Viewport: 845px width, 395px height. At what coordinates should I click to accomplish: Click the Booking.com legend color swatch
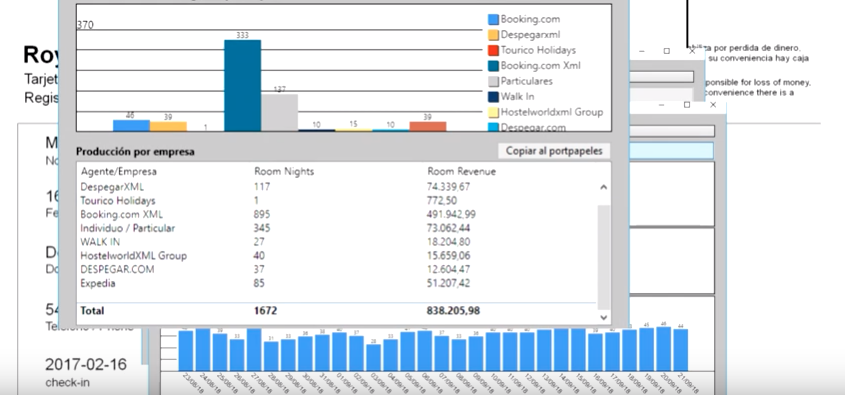click(493, 19)
